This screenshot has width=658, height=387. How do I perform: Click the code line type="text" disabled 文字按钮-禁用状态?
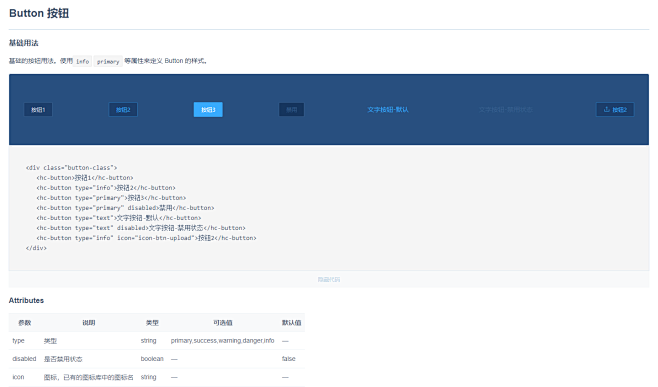[141, 228]
